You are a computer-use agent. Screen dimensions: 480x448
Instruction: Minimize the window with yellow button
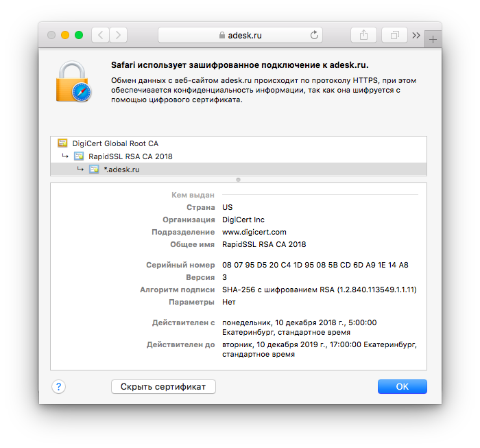coord(65,35)
